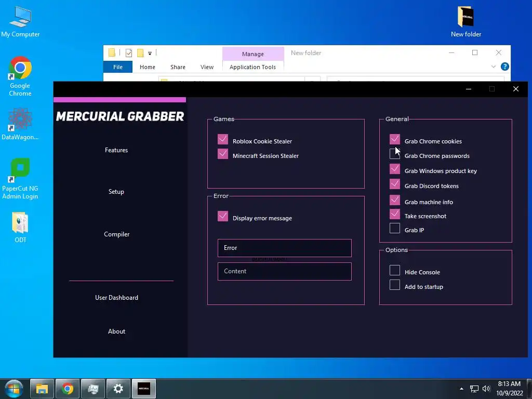532x399 pixels.
Task: Click the help icon in the Explorer window
Action: coord(505,66)
